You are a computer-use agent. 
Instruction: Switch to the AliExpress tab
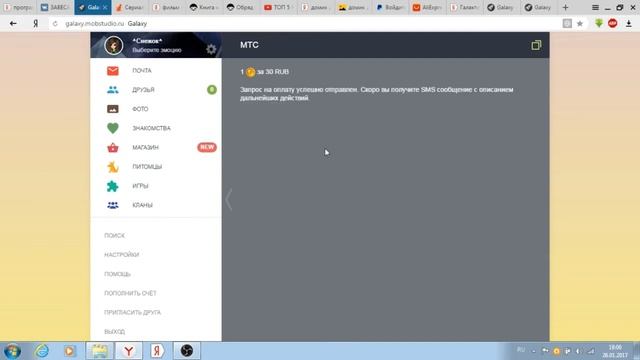(427, 7)
